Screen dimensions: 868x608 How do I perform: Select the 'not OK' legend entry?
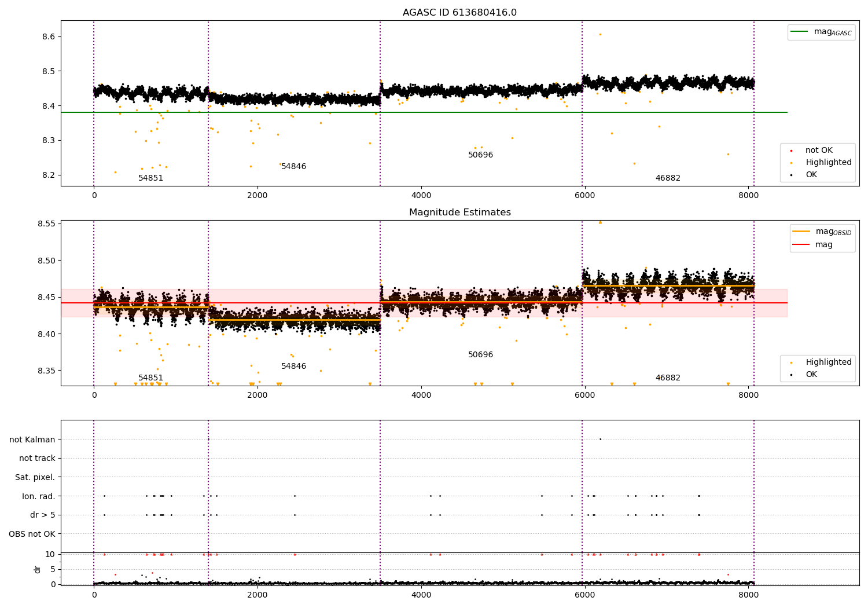pyautogui.click(x=819, y=151)
